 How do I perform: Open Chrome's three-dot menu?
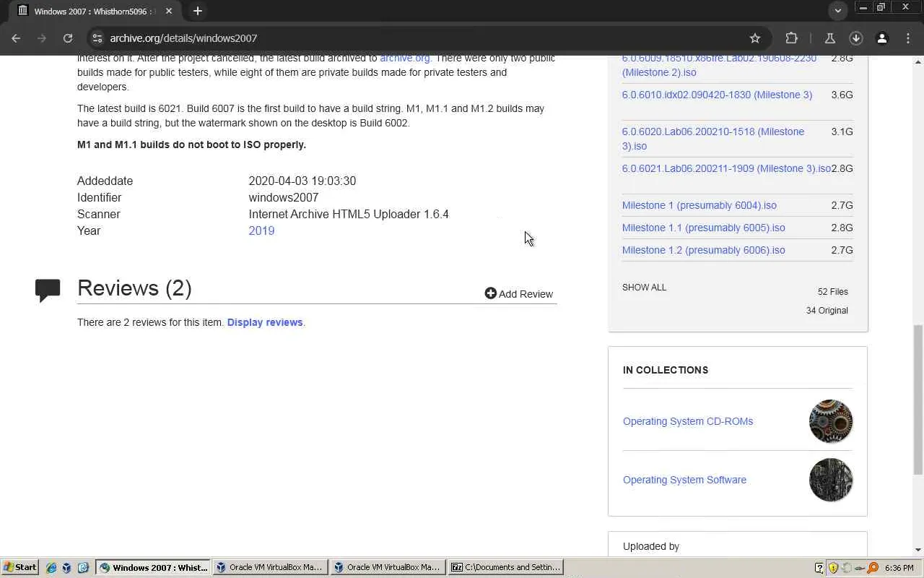(908, 38)
